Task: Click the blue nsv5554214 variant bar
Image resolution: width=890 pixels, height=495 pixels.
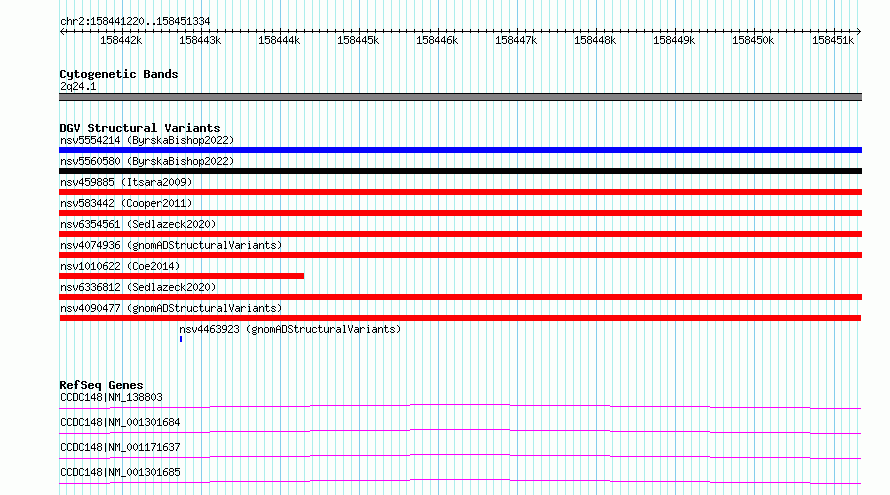Action: point(460,150)
